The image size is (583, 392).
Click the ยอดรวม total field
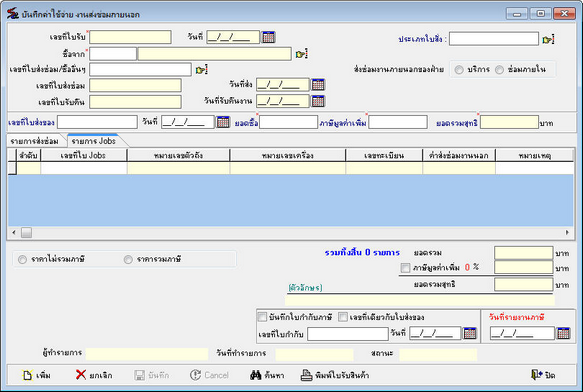tap(524, 253)
